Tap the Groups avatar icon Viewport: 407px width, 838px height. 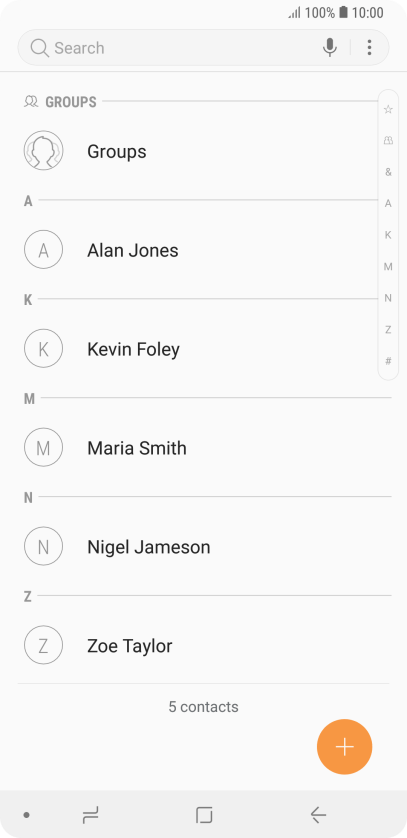coord(43,151)
